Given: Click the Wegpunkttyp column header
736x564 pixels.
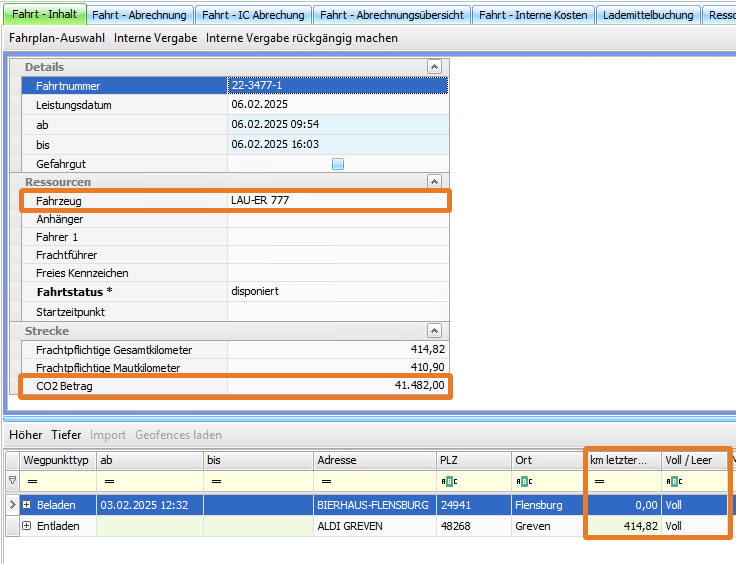Looking at the screenshot, I should pos(56,460).
